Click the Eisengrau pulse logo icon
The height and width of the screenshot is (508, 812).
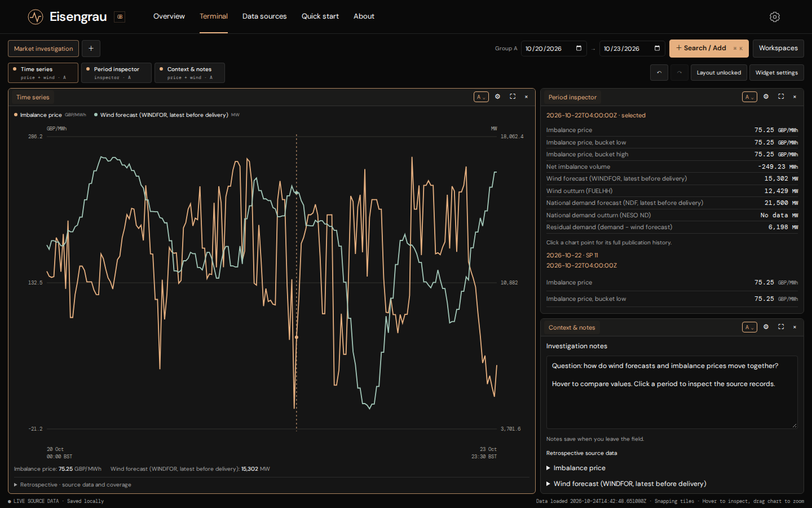[x=36, y=17]
